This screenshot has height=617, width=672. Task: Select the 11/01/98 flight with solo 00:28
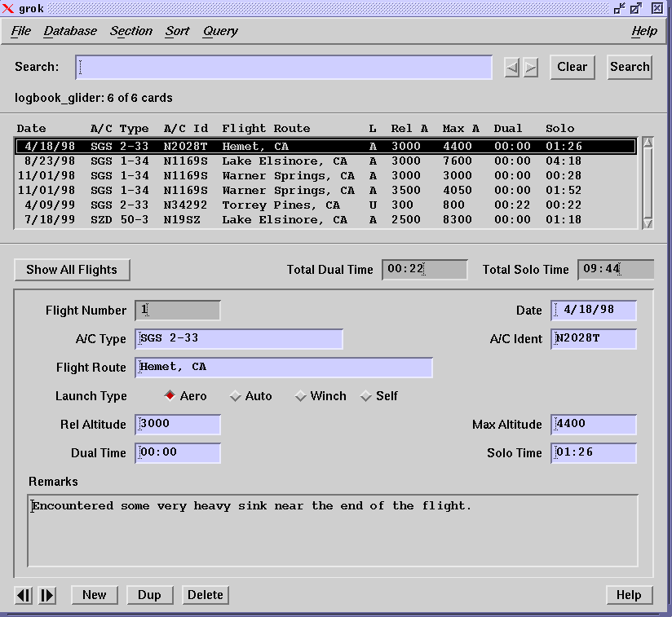(x=325, y=176)
